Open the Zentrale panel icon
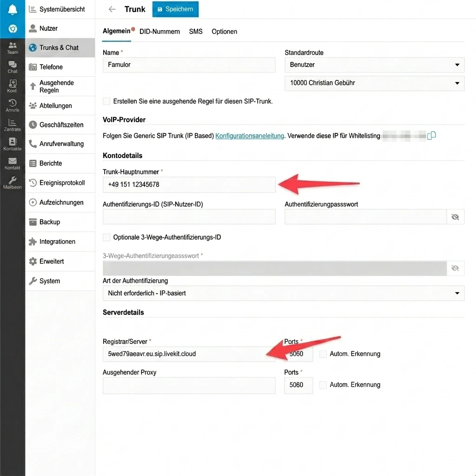This screenshot has height=476, width=476. pos(13,125)
